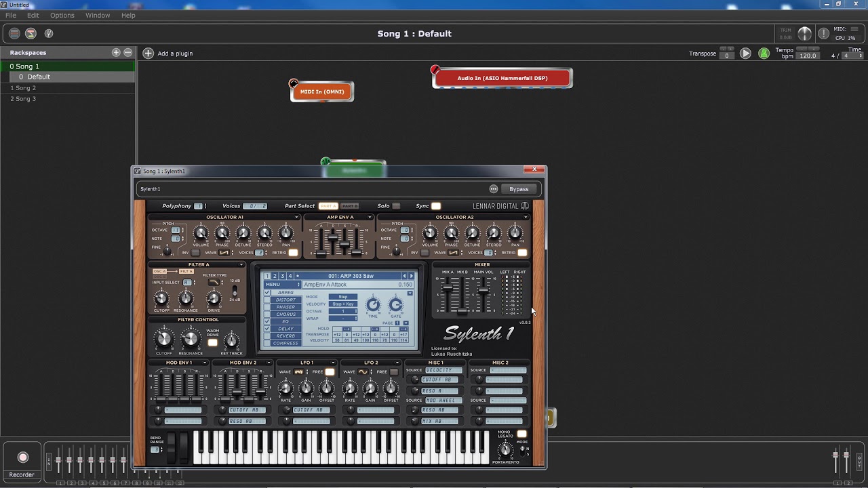868x488 pixels.
Task: Open the Rackspaces more-options ellipsis icon
Action: point(127,52)
